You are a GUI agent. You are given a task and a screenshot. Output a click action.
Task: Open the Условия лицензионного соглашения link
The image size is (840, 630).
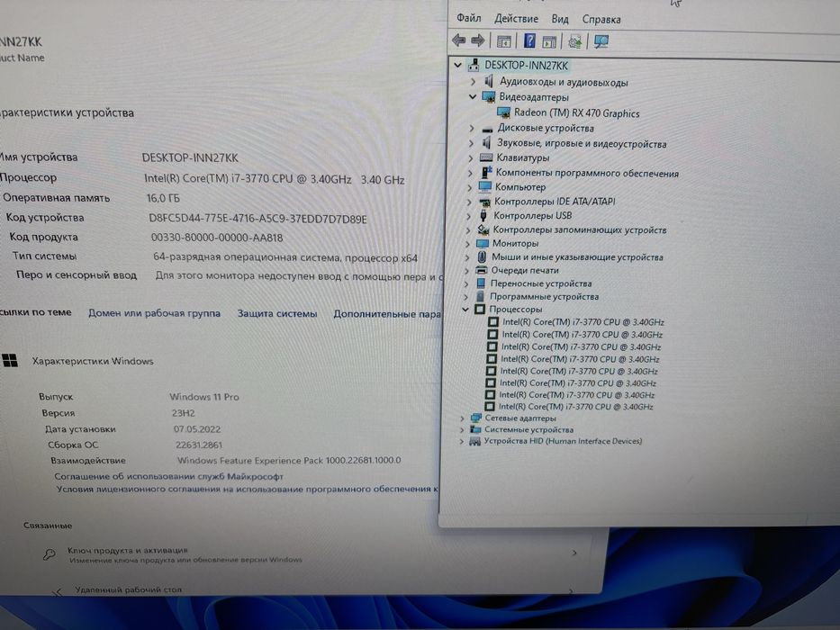[x=248, y=489]
